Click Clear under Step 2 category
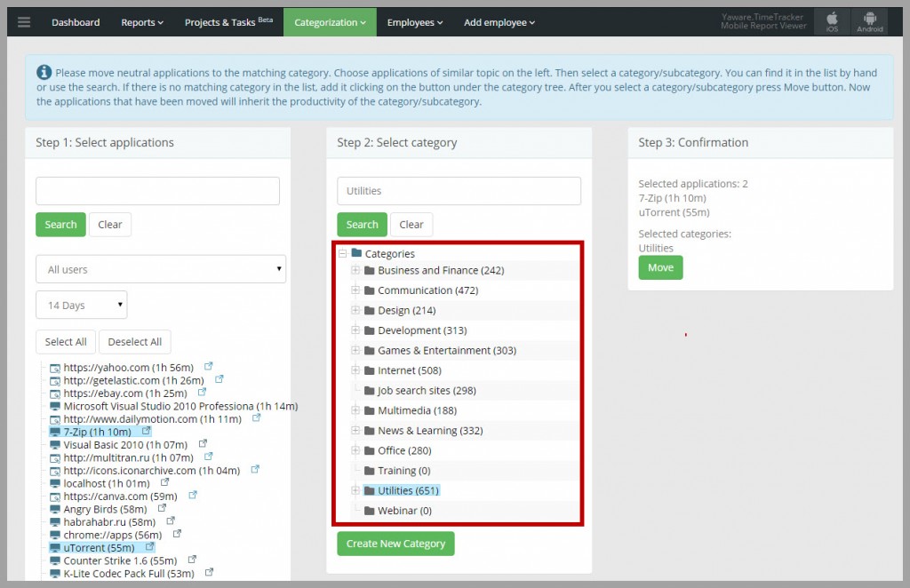Screen dimensions: 910x588 coord(411,225)
